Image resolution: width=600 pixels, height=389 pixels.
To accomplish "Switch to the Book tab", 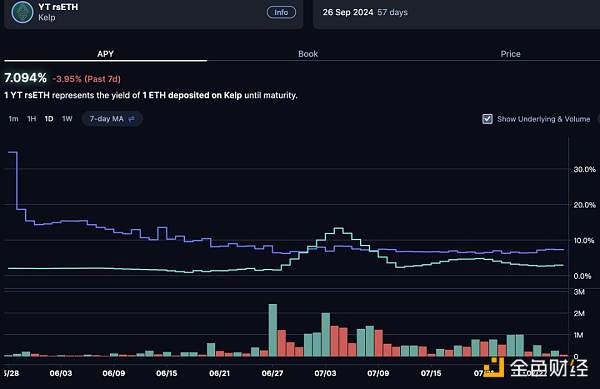I will point(308,54).
